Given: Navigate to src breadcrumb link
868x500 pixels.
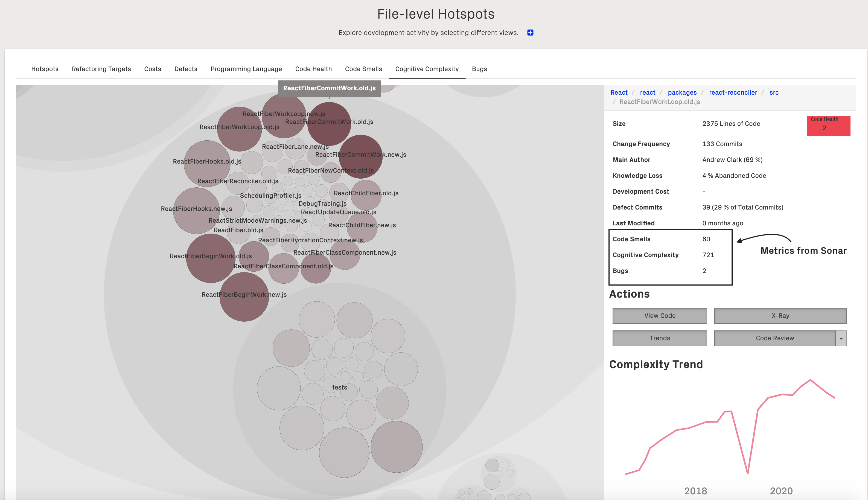Looking at the screenshot, I should [x=774, y=92].
